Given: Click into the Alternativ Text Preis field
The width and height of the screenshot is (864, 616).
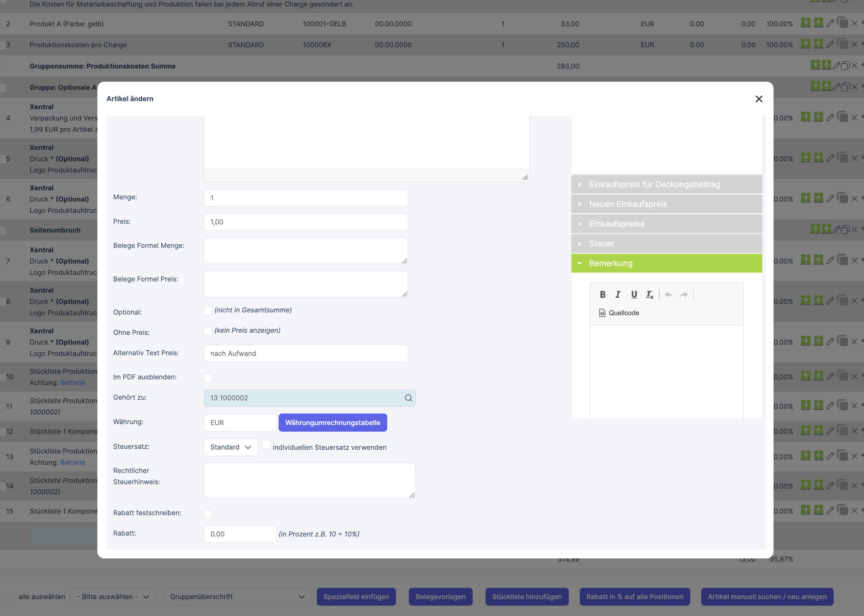Looking at the screenshot, I should tap(305, 353).
